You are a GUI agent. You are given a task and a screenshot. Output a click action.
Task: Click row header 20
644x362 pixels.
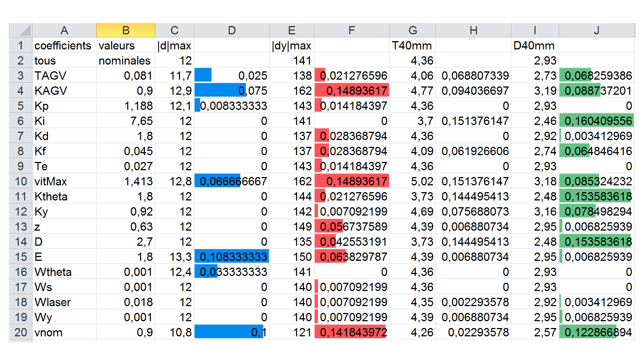(21, 332)
